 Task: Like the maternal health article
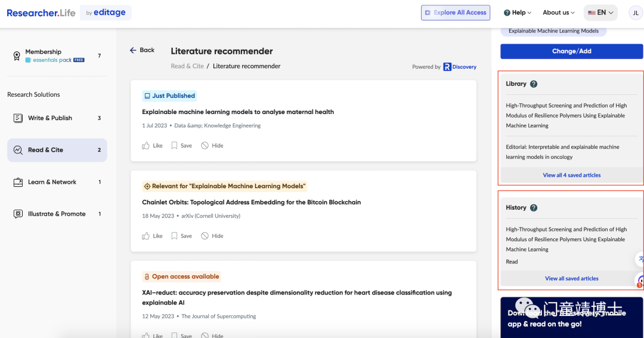(x=153, y=146)
